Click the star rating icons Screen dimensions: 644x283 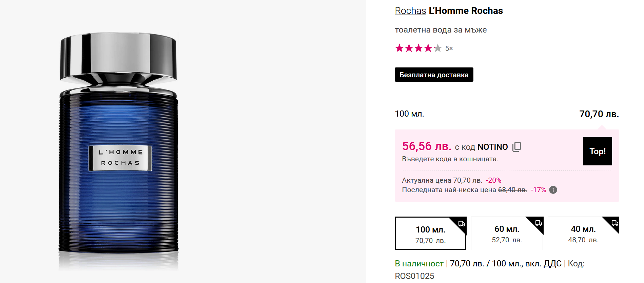418,48
